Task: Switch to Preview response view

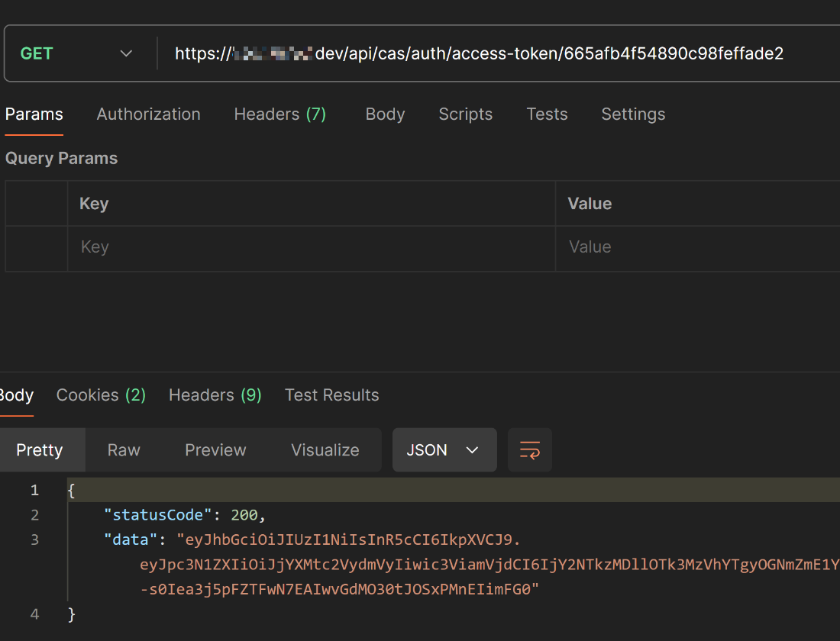Action: (x=215, y=449)
